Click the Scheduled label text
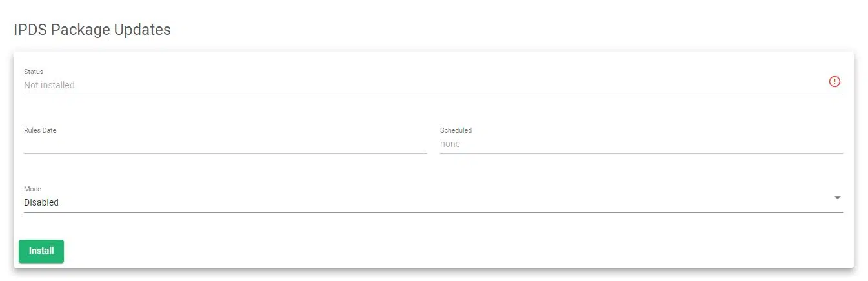 (x=456, y=130)
